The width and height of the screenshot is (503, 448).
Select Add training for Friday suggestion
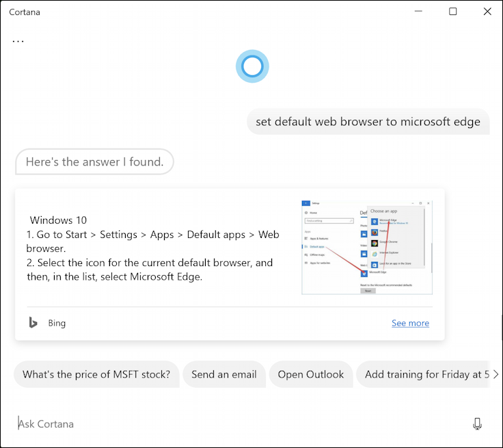424,374
